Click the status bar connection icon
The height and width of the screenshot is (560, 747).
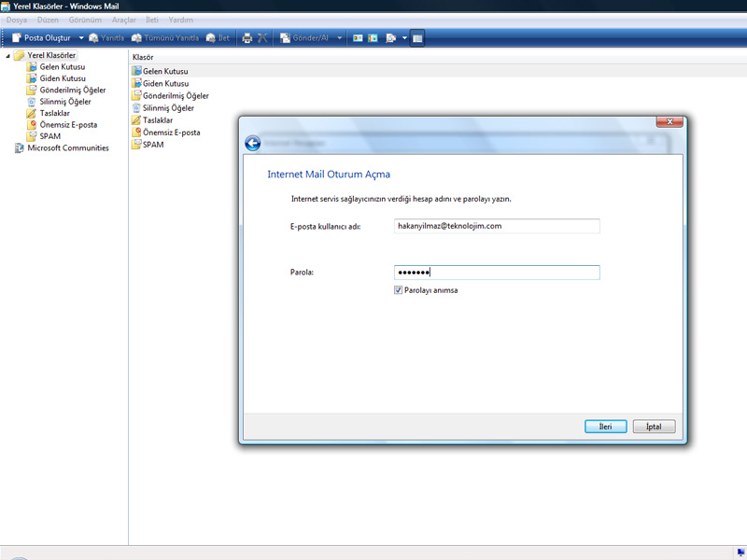[x=740, y=553]
